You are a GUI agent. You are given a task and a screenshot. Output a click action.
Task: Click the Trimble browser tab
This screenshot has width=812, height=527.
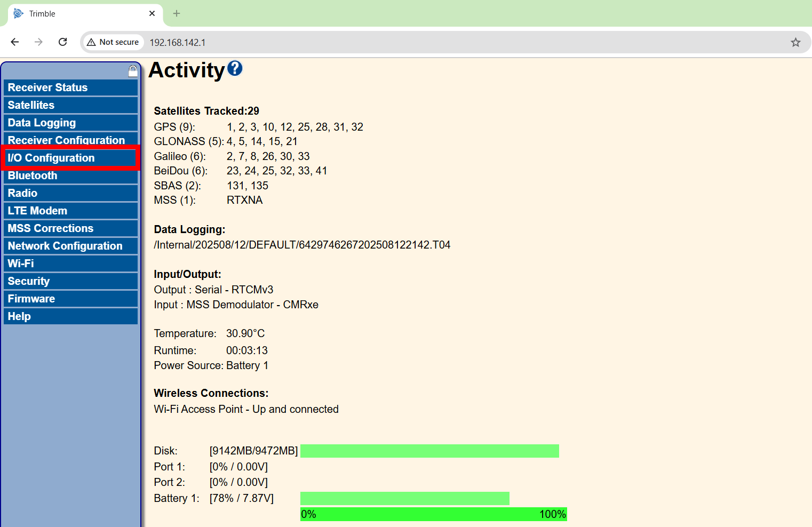point(80,13)
